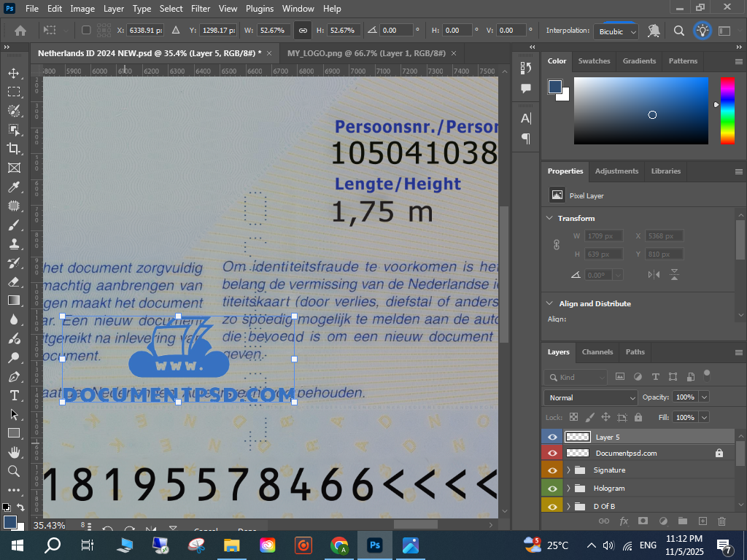The height and width of the screenshot is (560, 747).
Task: Select the Horizontal Type tool
Action: (14, 395)
